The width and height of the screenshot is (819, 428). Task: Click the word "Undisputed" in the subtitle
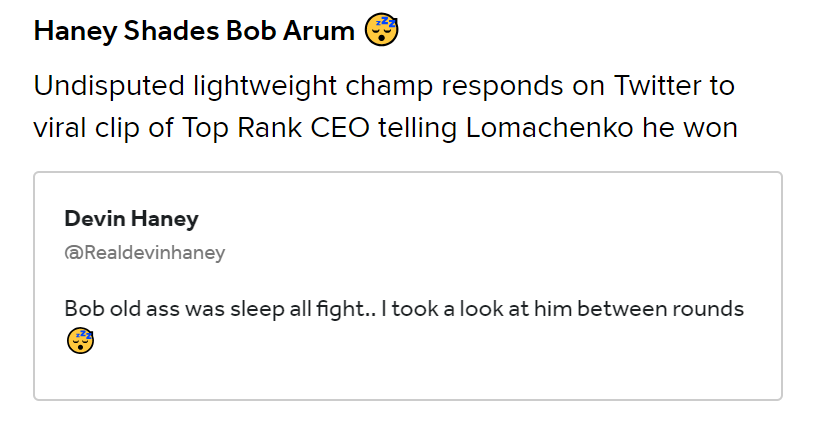109,86
